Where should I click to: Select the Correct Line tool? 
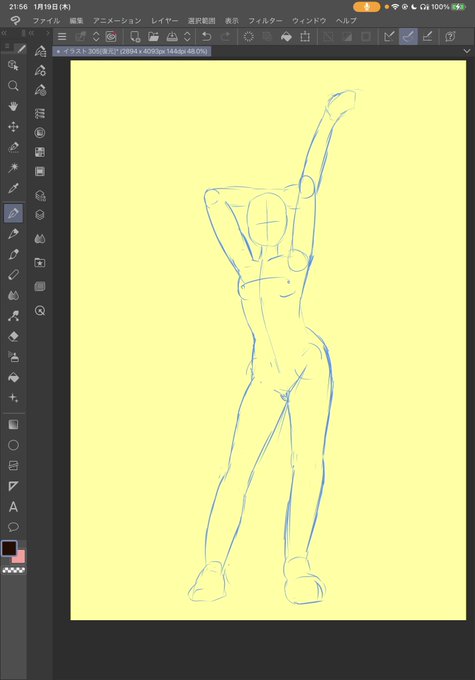click(13, 316)
